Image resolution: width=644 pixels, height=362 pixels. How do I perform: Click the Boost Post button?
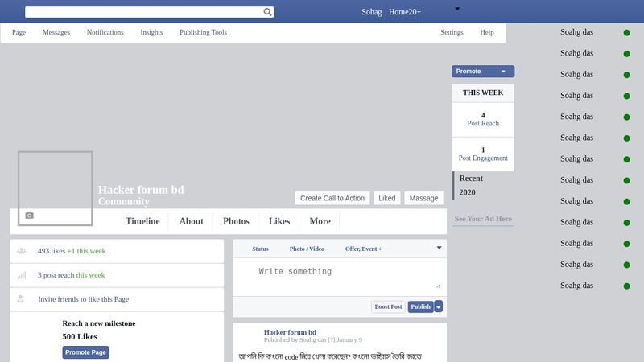tap(388, 306)
